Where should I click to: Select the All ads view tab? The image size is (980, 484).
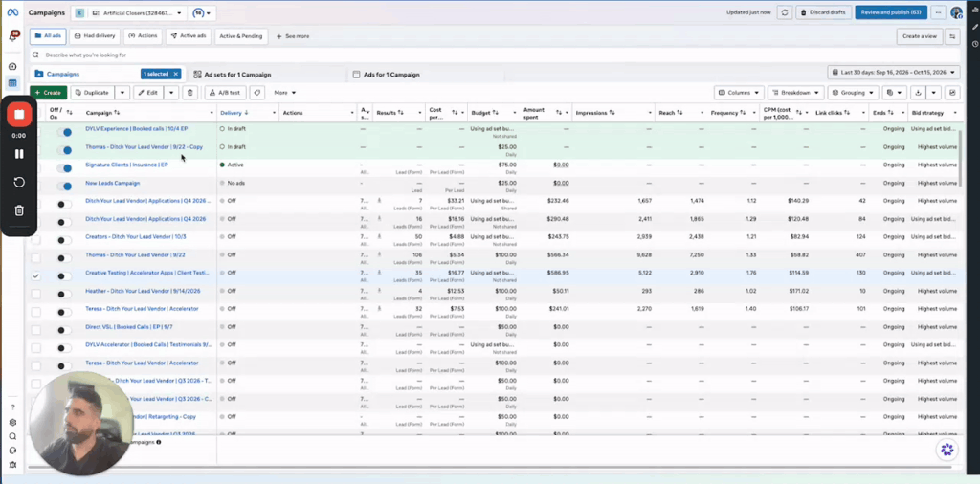[x=48, y=36]
